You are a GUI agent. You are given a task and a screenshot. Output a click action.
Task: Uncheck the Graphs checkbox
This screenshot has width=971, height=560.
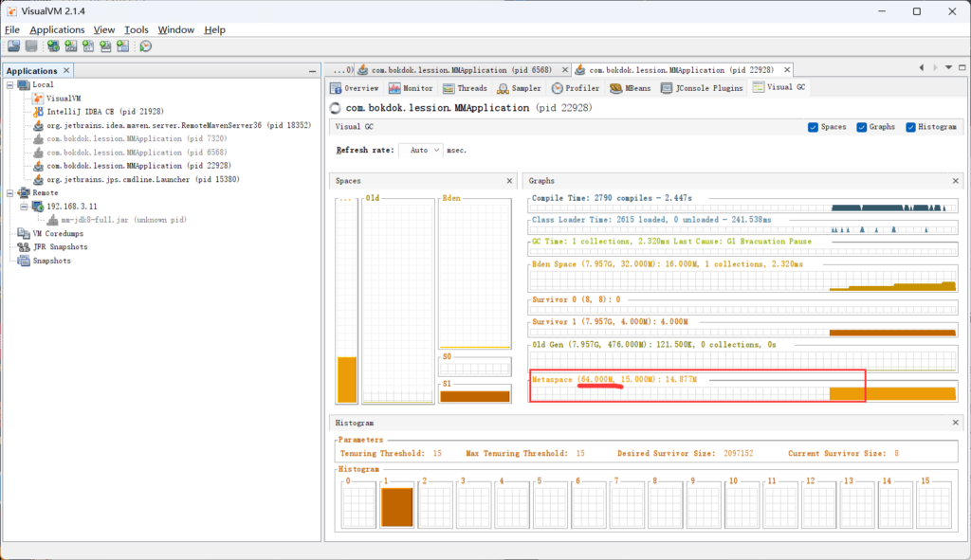coord(861,127)
